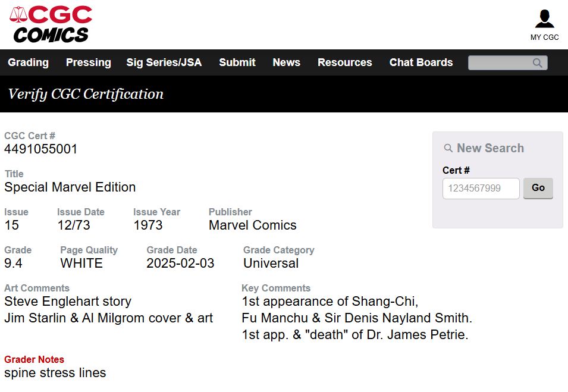This screenshot has width=568, height=392.
Task: Open the Submit menu item
Action: tap(237, 62)
